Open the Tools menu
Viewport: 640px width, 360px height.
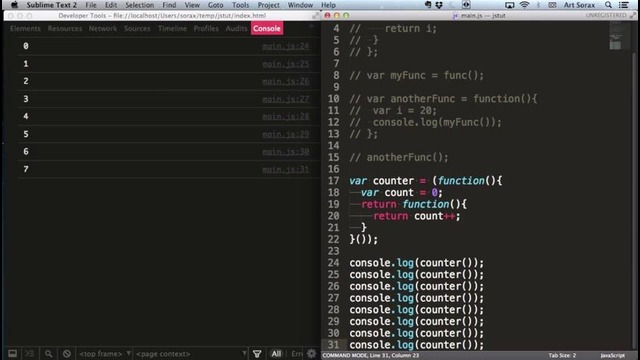click(240, 5)
